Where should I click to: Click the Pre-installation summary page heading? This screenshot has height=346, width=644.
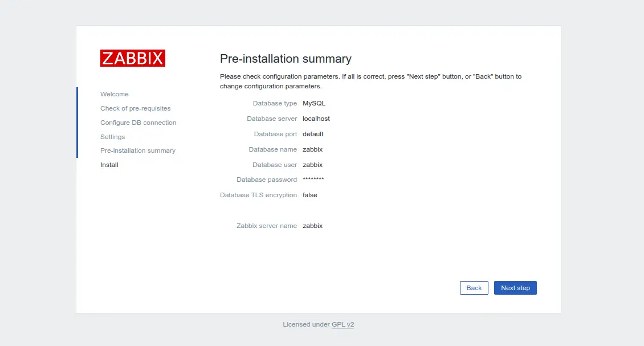(x=286, y=59)
